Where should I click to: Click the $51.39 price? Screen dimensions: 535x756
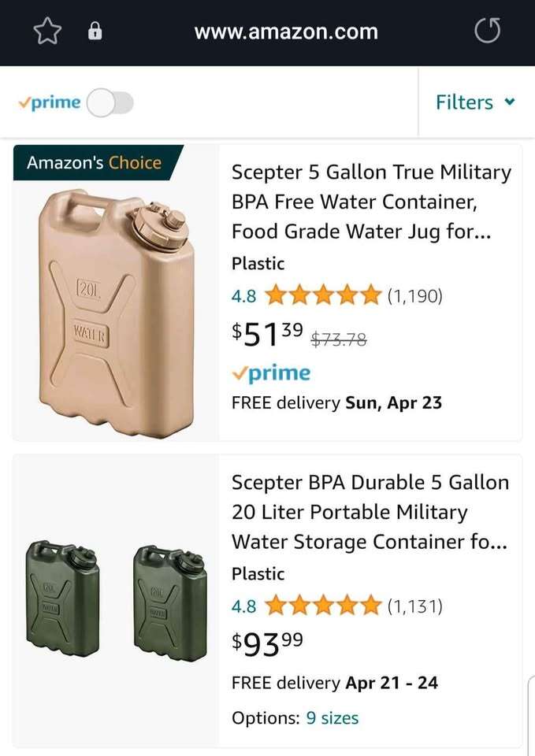point(268,334)
